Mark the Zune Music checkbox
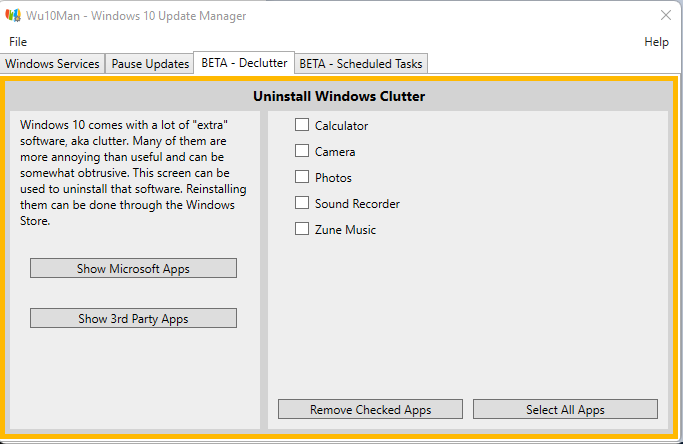Screen dimensions: 683x444 tap(302, 229)
